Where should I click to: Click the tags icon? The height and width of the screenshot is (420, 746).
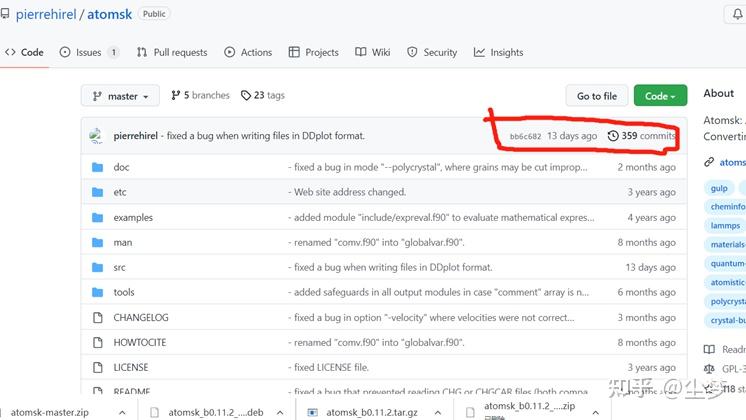point(246,96)
